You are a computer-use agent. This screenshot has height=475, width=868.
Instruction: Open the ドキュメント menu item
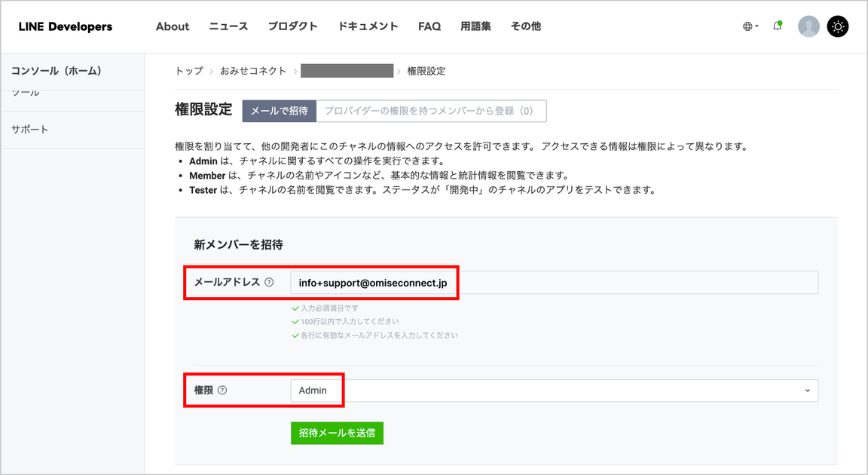(368, 26)
